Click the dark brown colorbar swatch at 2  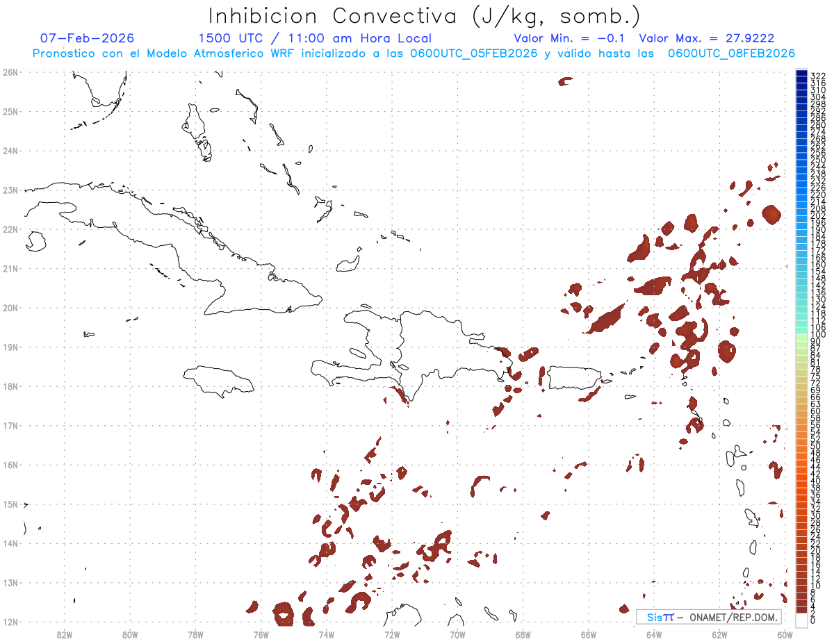pos(802,610)
